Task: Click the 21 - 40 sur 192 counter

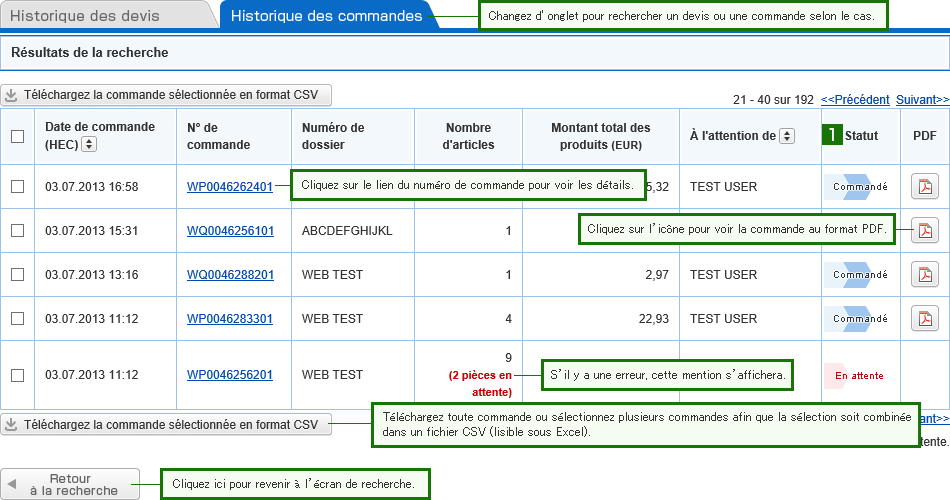Action: pyautogui.click(x=773, y=99)
